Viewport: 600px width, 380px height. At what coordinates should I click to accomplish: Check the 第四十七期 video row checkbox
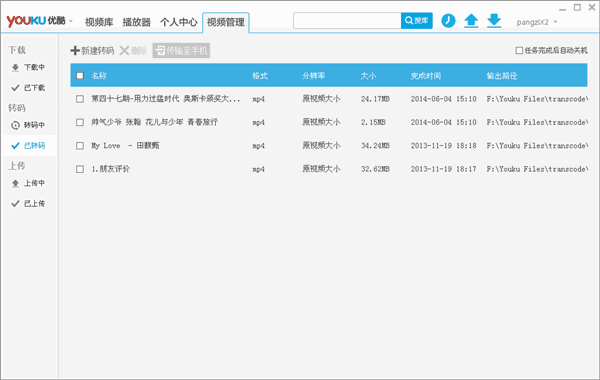80,99
